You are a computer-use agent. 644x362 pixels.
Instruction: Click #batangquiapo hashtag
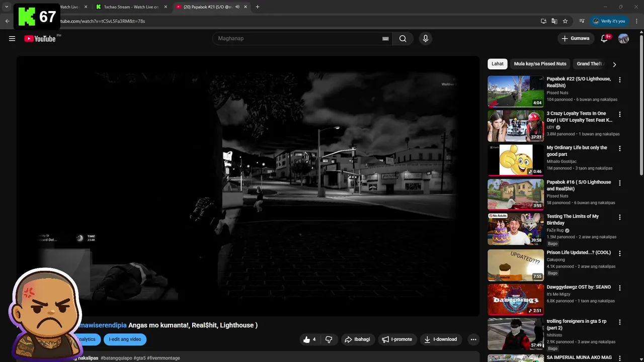pos(116,358)
